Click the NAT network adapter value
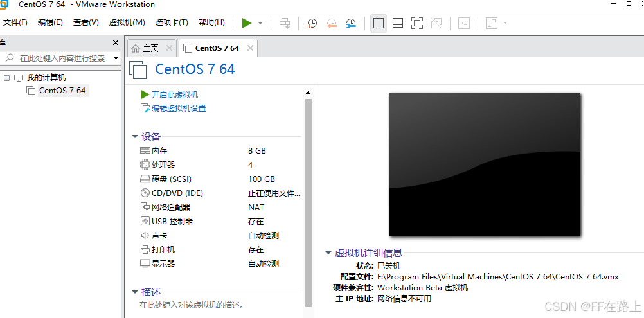Viewport: 644px width, 318px height. point(256,208)
